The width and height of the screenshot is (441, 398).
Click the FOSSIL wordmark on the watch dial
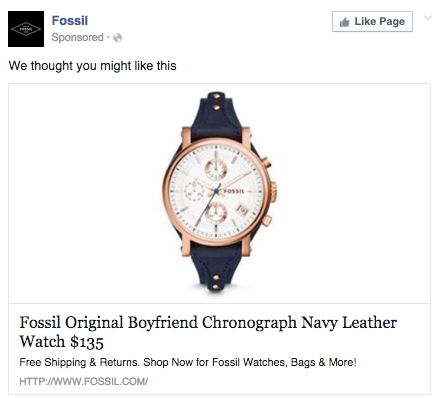234,191
